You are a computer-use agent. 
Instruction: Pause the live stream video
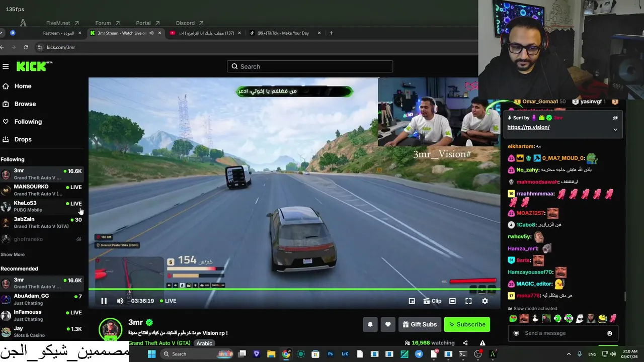104,301
